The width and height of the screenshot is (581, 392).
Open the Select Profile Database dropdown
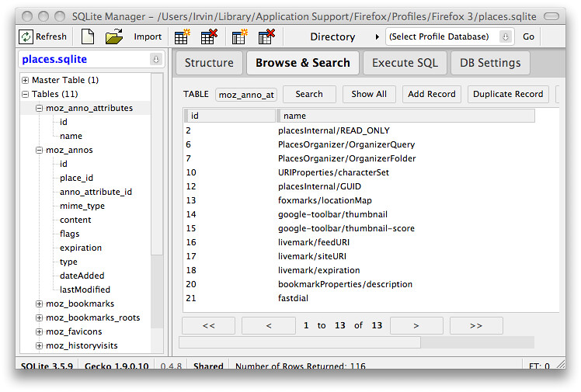click(450, 36)
